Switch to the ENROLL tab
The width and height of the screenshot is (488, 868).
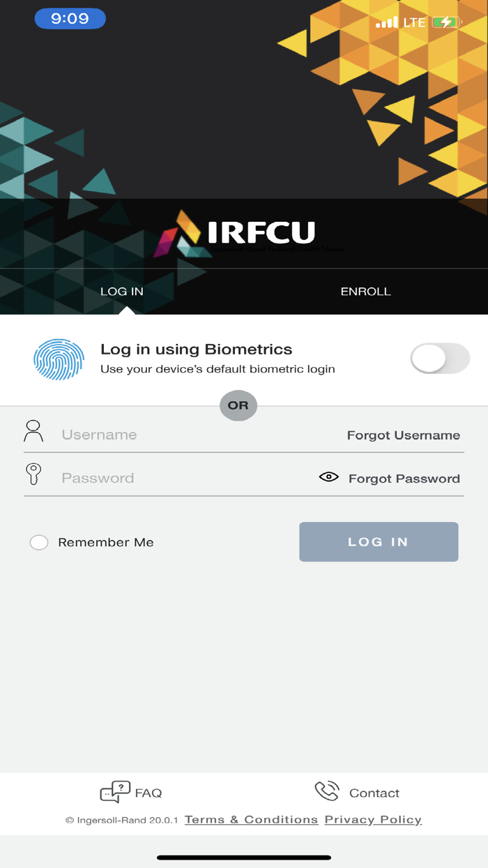(365, 292)
